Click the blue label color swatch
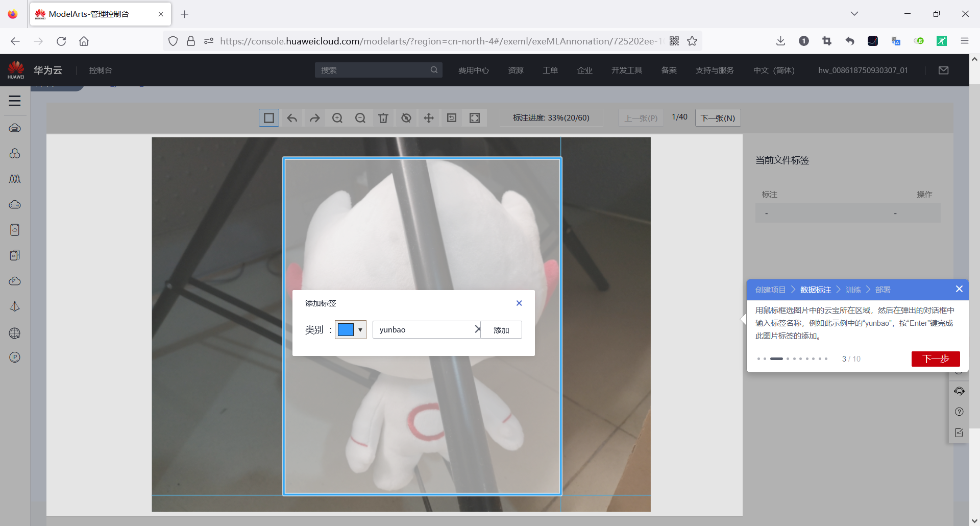This screenshot has height=526, width=980. pos(346,330)
